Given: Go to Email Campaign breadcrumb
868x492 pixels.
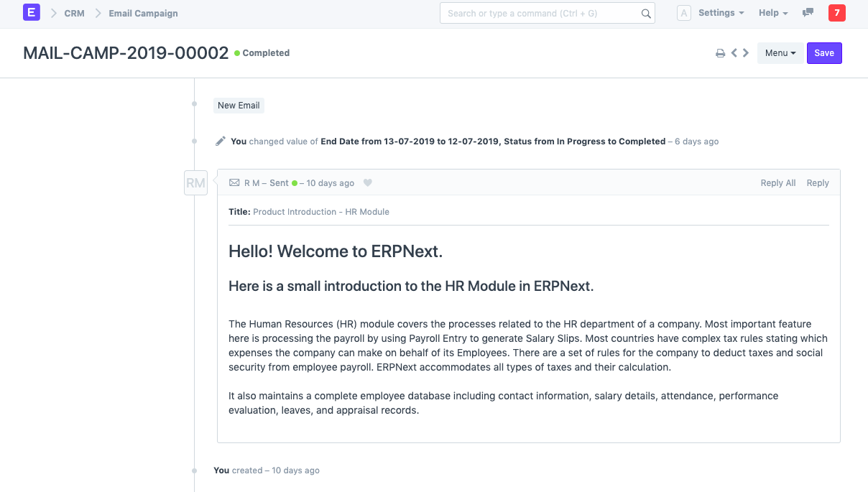Looking at the screenshot, I should pyautogui.click(x=143, y=13).
